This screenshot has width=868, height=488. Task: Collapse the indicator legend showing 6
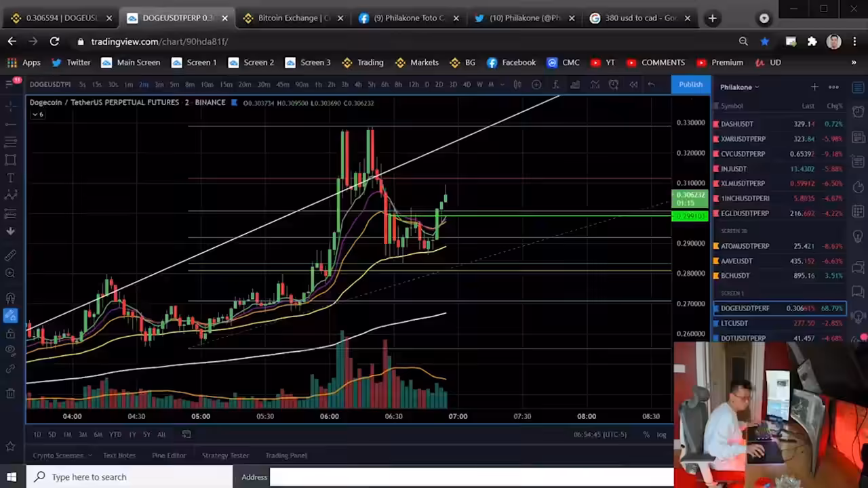pyautogui.click(x=37, y=115)
